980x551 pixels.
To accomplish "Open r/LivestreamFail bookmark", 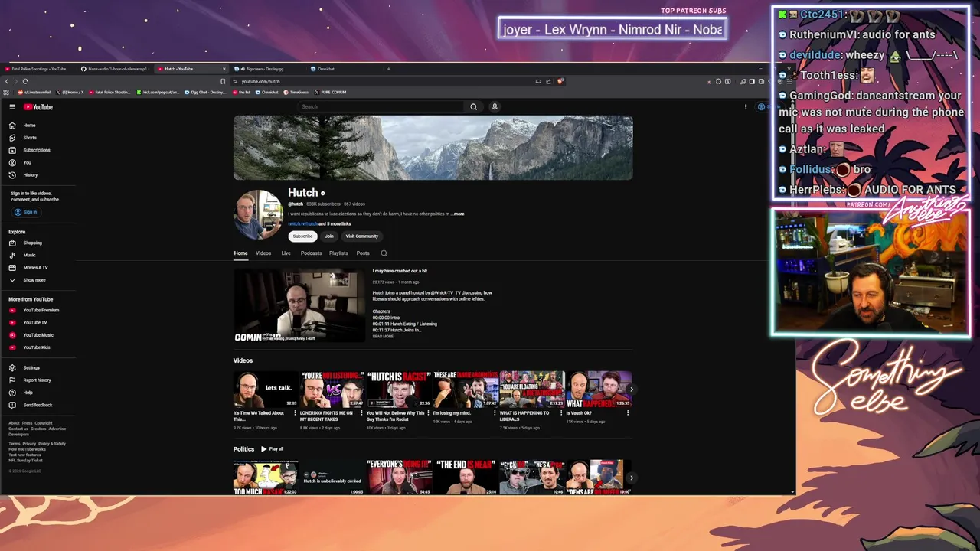I will [x=34, y=92].
